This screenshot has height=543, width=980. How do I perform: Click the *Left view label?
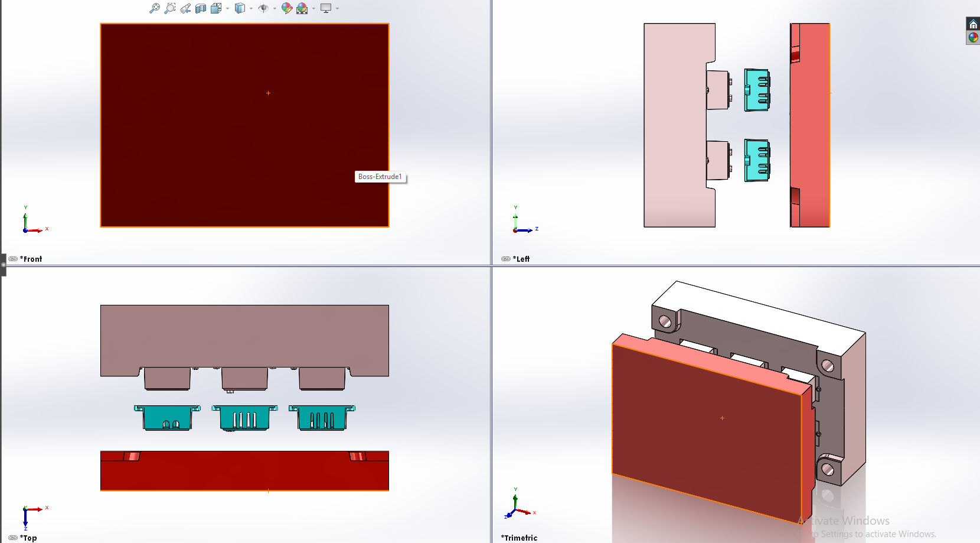[521, 259]
